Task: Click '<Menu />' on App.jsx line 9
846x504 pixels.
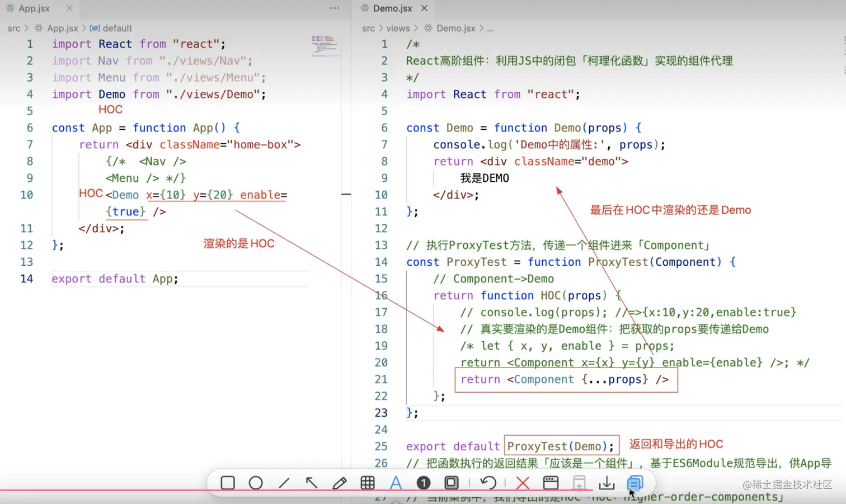Action: (132, 178)
